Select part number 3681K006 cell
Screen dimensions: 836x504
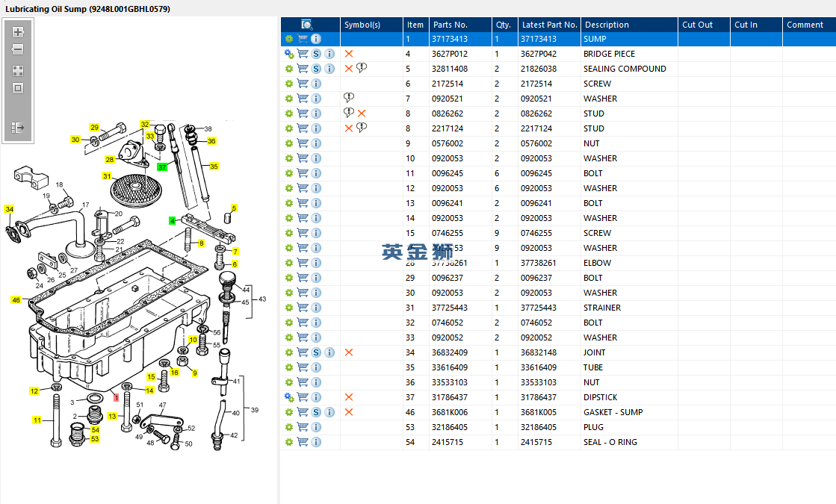460,412
